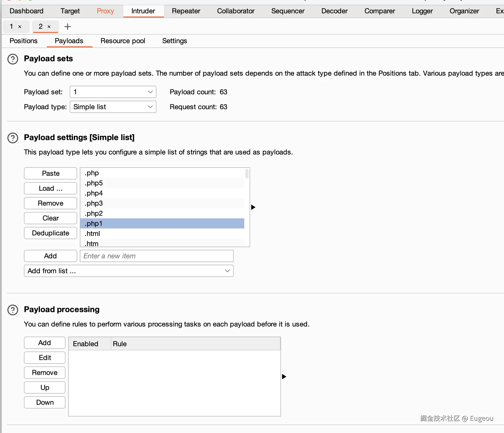Open the Add from list dropdown

129,271
